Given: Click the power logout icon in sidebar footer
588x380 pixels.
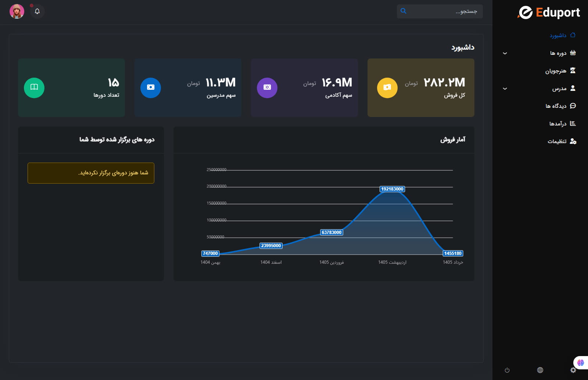Looking at the screenshot, I should click(507, 370).
